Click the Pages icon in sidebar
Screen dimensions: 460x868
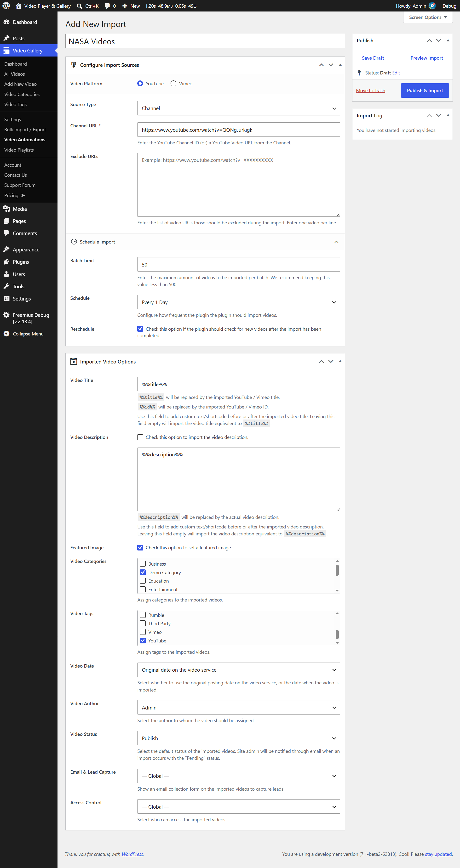(x=6, y=221)
